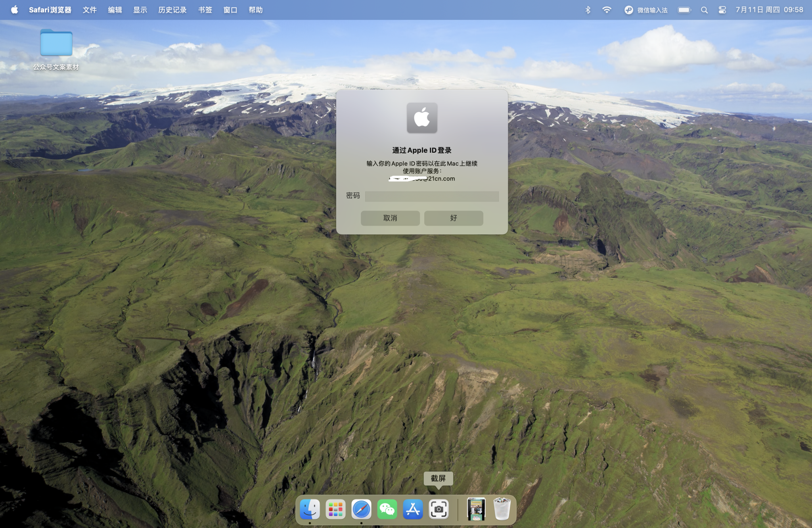Open the 书签 menu
The width and height of the screenshot is (812, 528).
click(205, 10)
